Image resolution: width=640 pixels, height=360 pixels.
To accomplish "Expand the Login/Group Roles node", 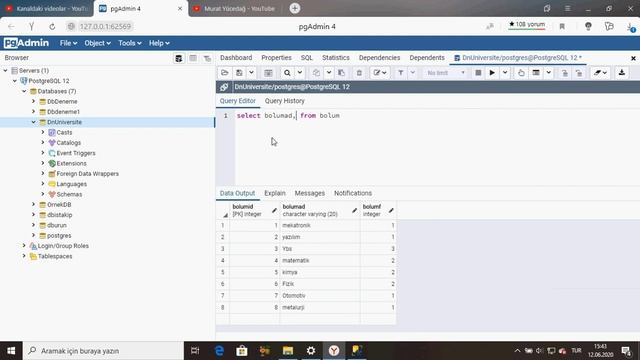I will tap(24, 246).
